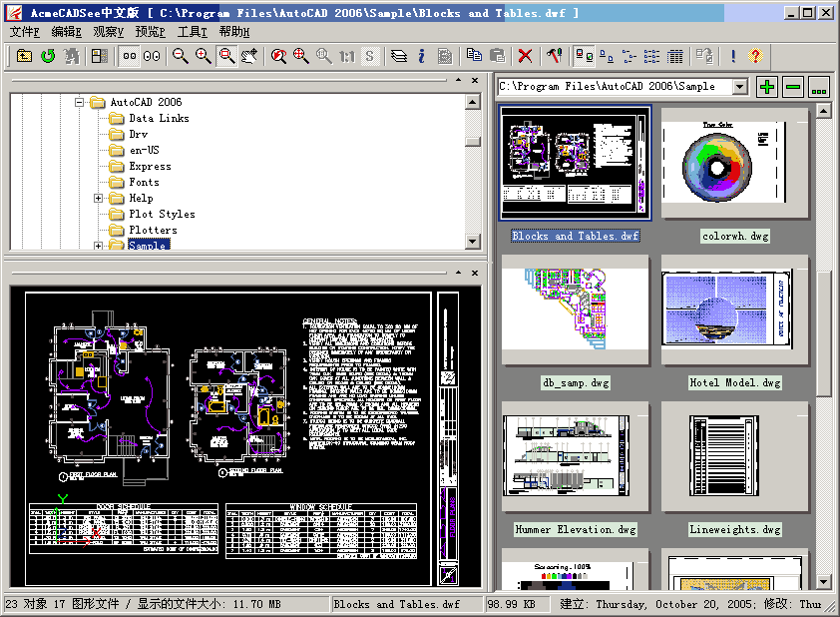Viewport: 840px width, 617px height.
Task: Click the blue info icon
Action: pyautogui.click(x=422, y=56)
